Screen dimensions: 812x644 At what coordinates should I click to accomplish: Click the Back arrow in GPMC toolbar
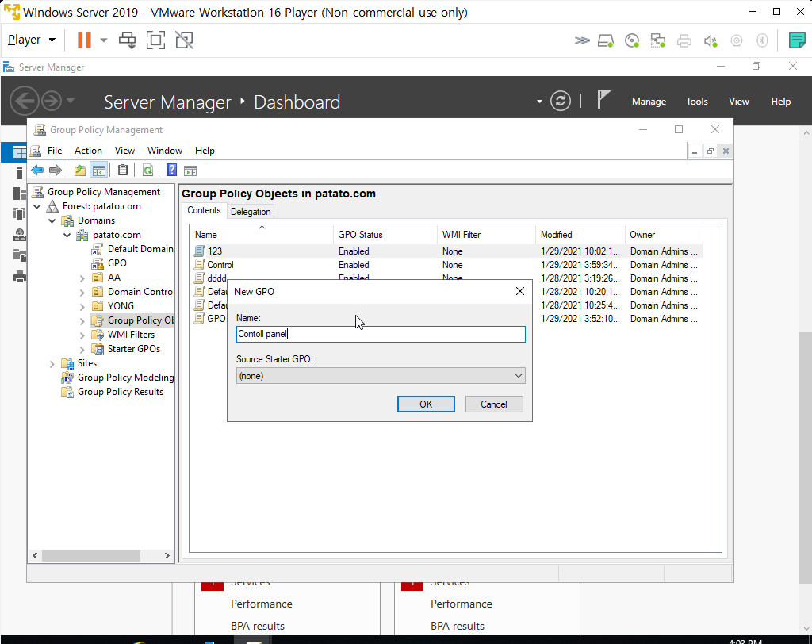(x=36, y=170)
